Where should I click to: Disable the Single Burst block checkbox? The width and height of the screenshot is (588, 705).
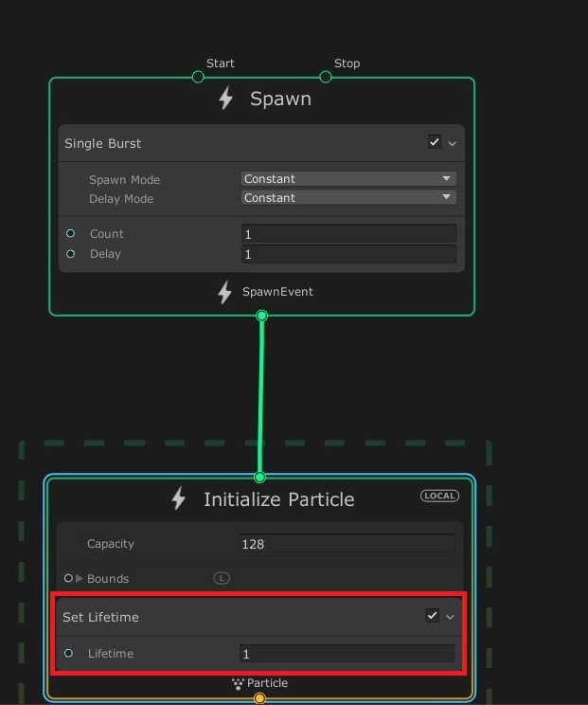[434, 142]
